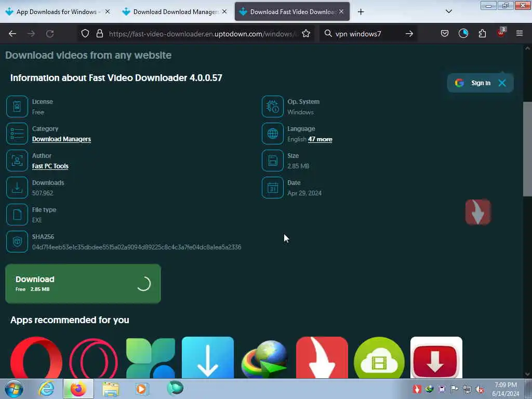This screenshot has height=399, width=532.
Task: Click the File type document icon
Action: (17, 215)
